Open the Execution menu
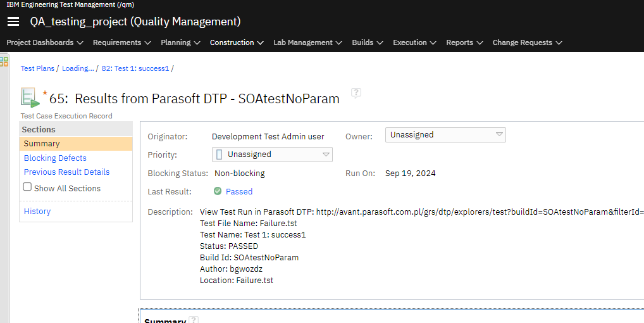The height and width of the screenshot is (323, 644). [x=414, y=42]
